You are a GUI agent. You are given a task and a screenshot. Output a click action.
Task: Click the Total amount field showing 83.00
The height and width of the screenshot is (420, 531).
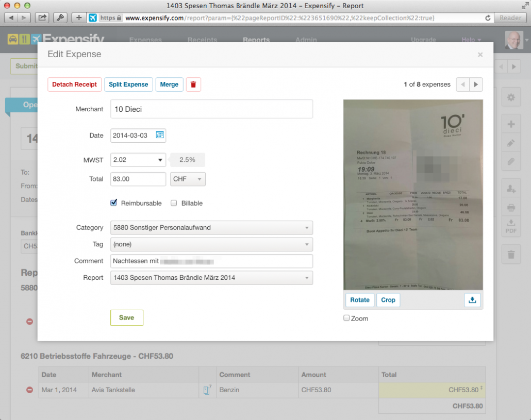click(138, 179)
